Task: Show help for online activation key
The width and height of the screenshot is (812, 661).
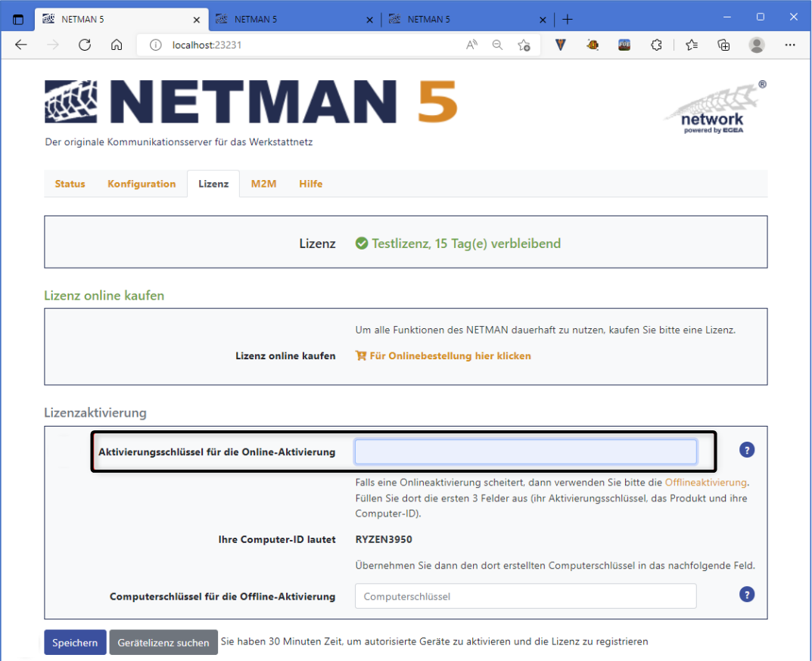Action: tap(747, 450)
